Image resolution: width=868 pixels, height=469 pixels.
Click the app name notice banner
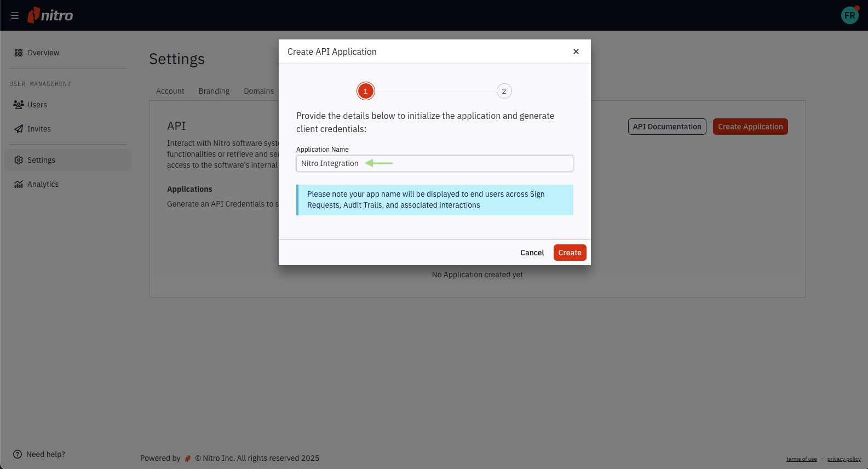pyautogui.click(x=435, y=200)
